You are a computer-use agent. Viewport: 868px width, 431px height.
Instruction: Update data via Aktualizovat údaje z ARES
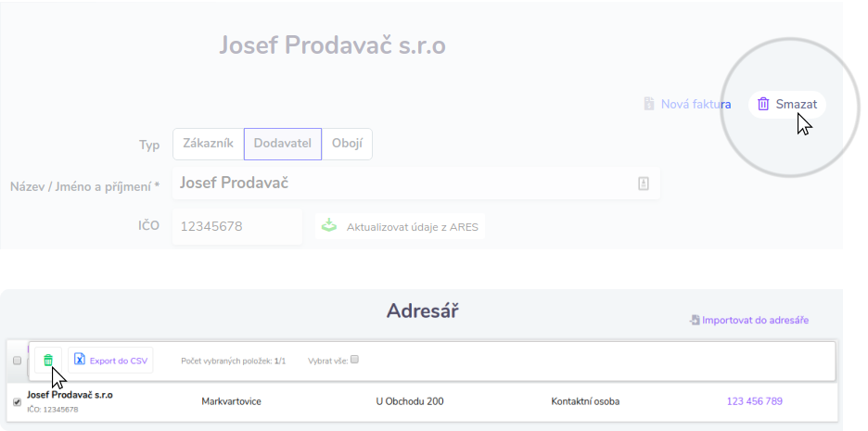[401, 226]
